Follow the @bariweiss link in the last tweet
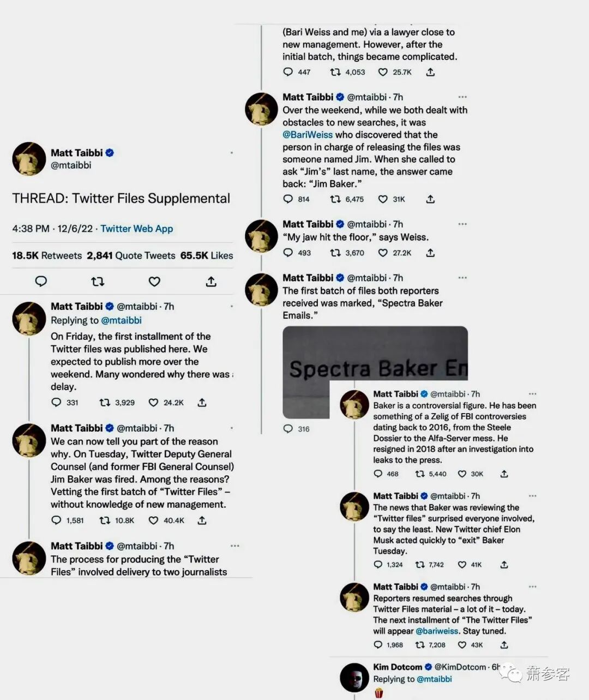This screenshot has height=700, width=589. pos(437,631)
